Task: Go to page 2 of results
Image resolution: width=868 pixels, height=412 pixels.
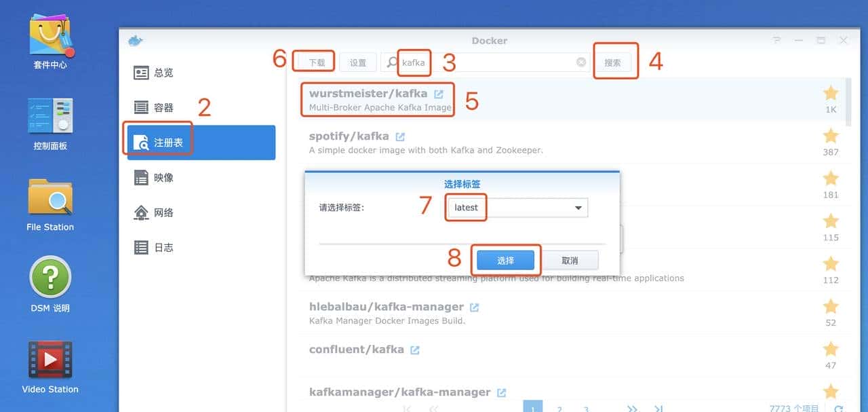Action: [559, 409]
